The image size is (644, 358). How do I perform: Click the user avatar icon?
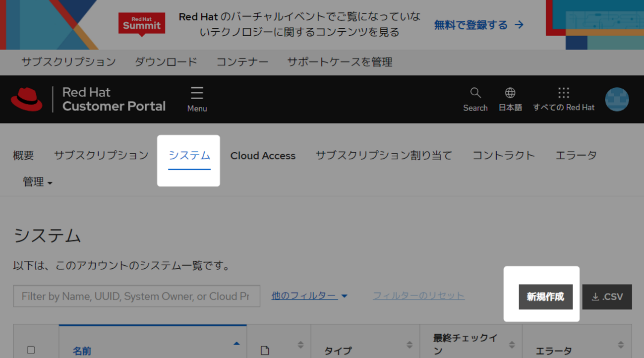tap(617, 99)
